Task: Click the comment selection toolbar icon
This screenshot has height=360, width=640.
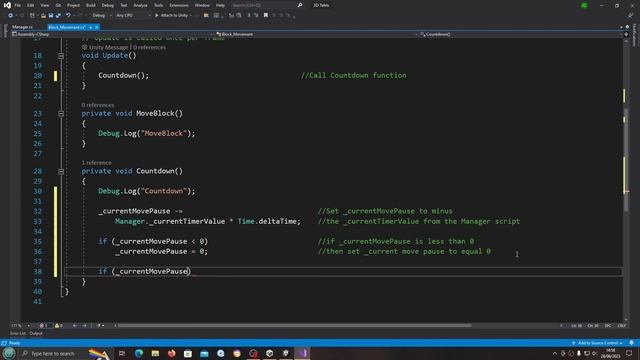Action: pyautogui.click(x=249, y=16)
